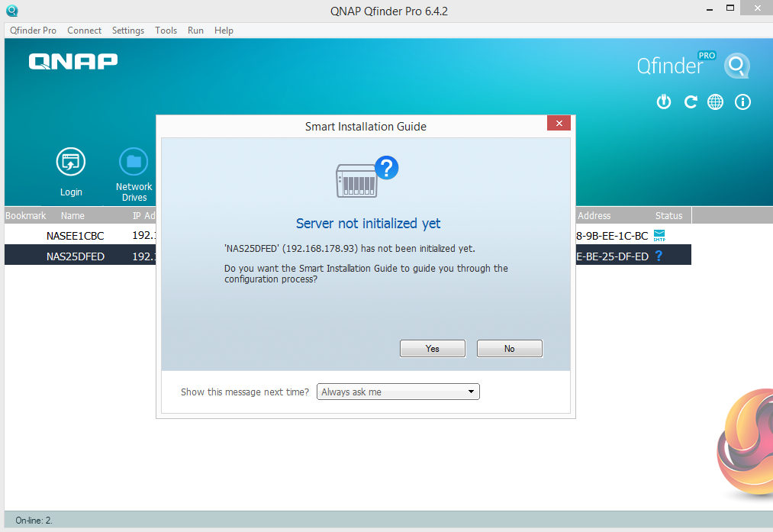
Task: Click the Qfinder Pro magnifier logo
Action: point(737,66)
